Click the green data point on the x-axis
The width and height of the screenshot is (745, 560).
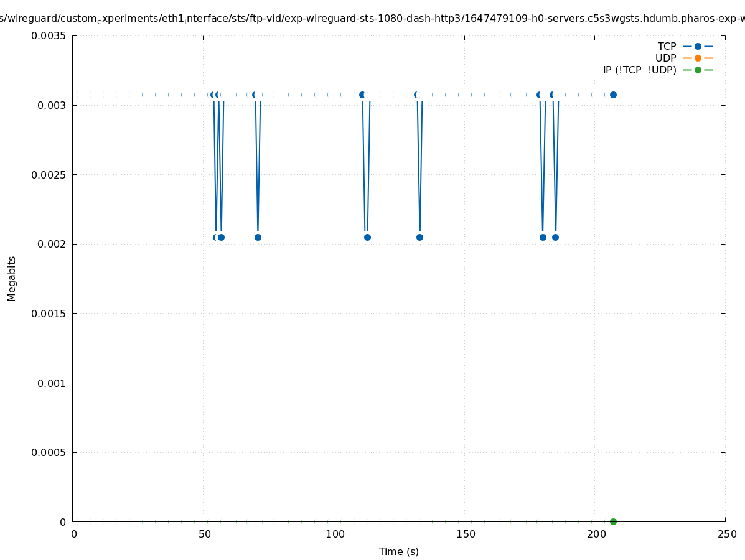[613, 521]
